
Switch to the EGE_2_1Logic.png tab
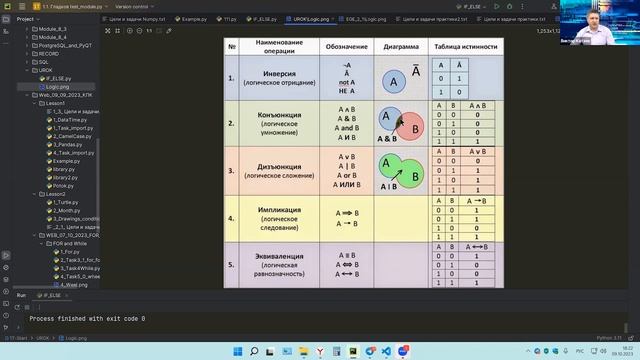(x=363, y=19)
